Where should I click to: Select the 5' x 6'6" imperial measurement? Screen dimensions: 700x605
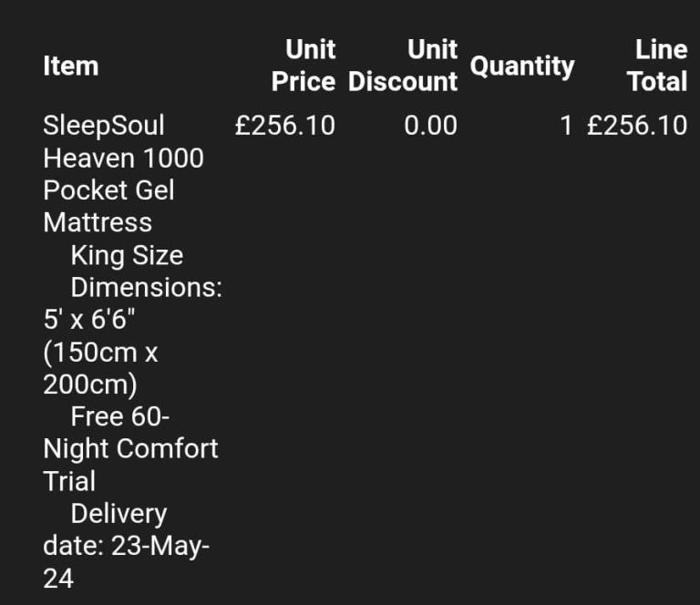pyautogui.click(x=89, y=320)
